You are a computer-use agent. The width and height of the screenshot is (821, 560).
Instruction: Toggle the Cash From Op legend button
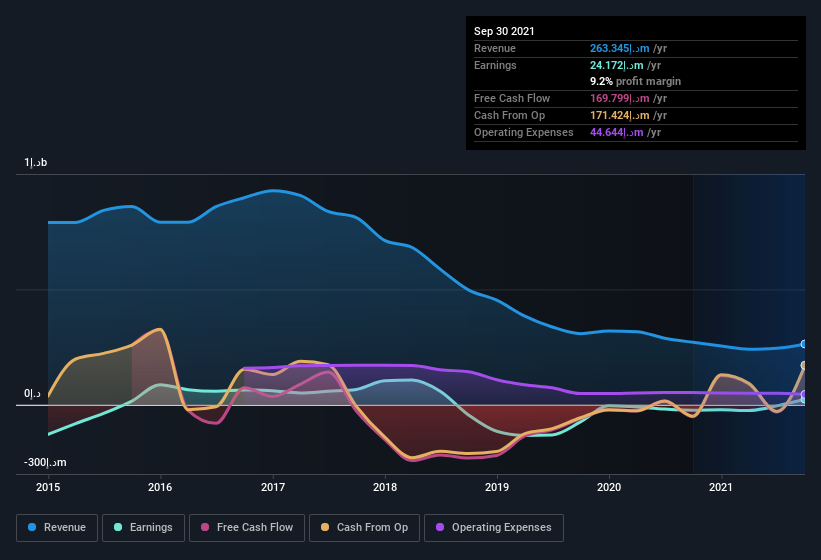coord(364,528)
